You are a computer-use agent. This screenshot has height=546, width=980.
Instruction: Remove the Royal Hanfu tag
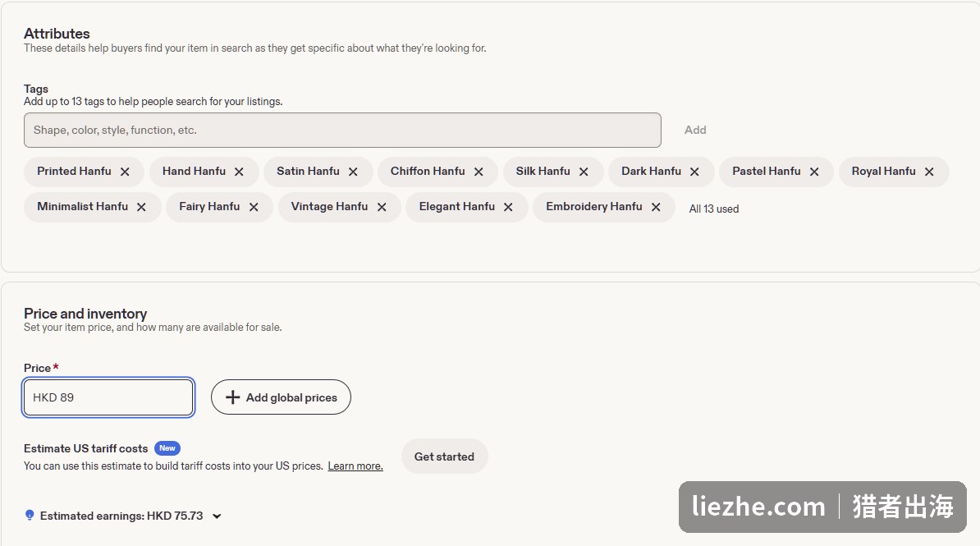(929, 172)
